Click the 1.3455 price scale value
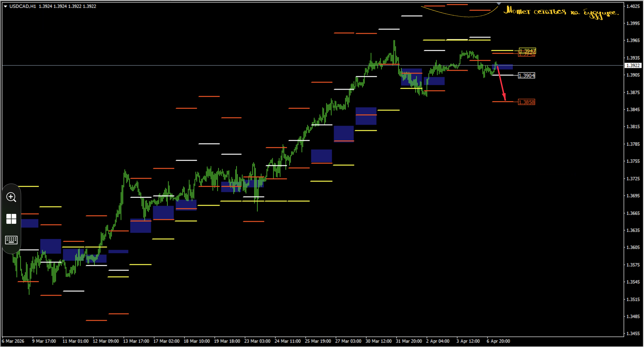644x347 pixels. tap(633, 334)
